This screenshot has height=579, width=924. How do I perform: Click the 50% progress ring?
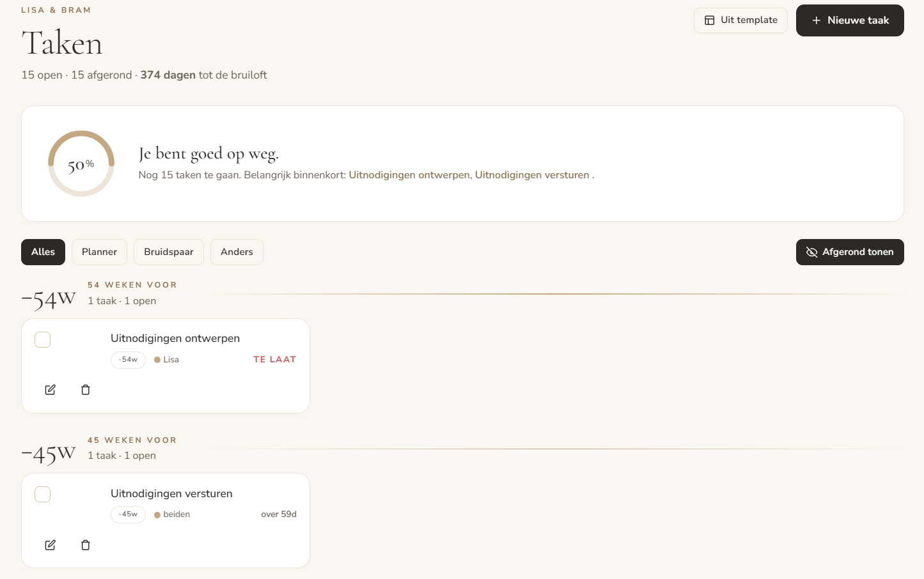click(81, 164)
